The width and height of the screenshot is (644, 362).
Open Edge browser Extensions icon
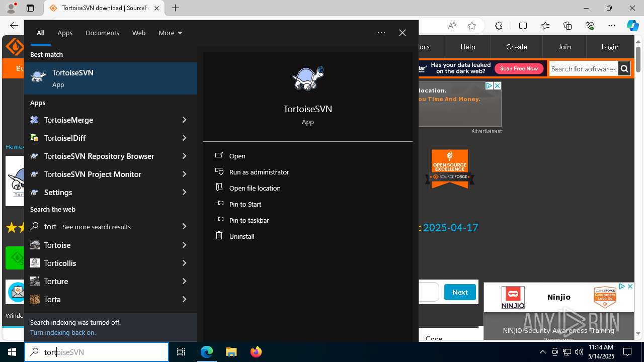coord(499,26)
